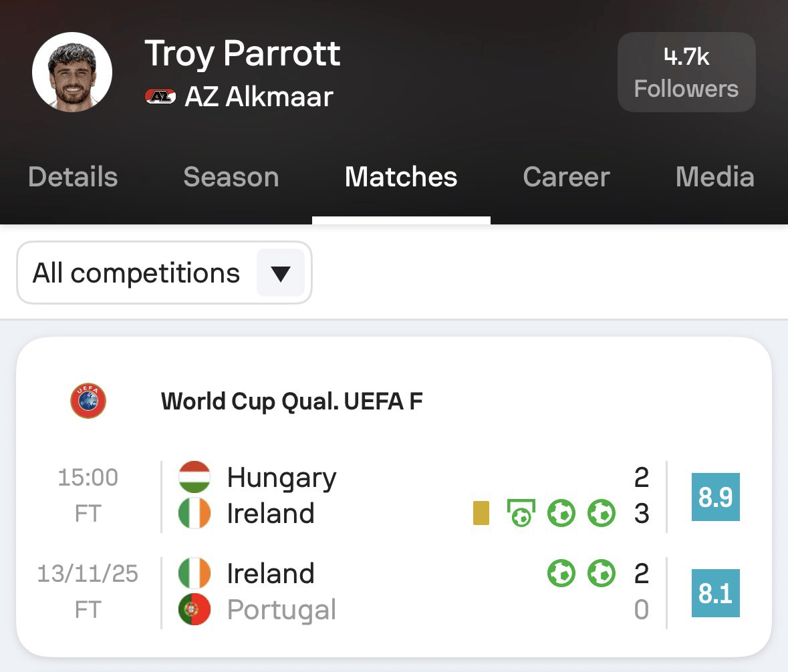Click the yellow card icon

point(481,514)
